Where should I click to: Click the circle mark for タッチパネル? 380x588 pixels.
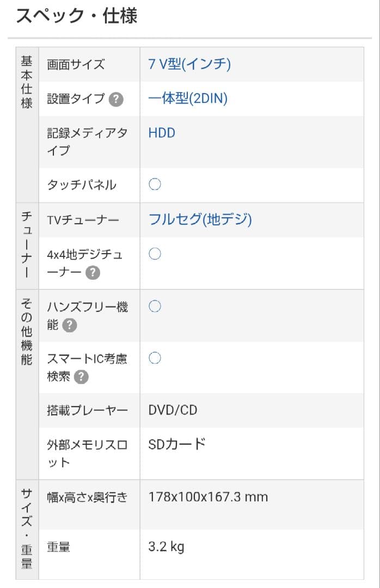pyautogui.click(x=155, y=185)
